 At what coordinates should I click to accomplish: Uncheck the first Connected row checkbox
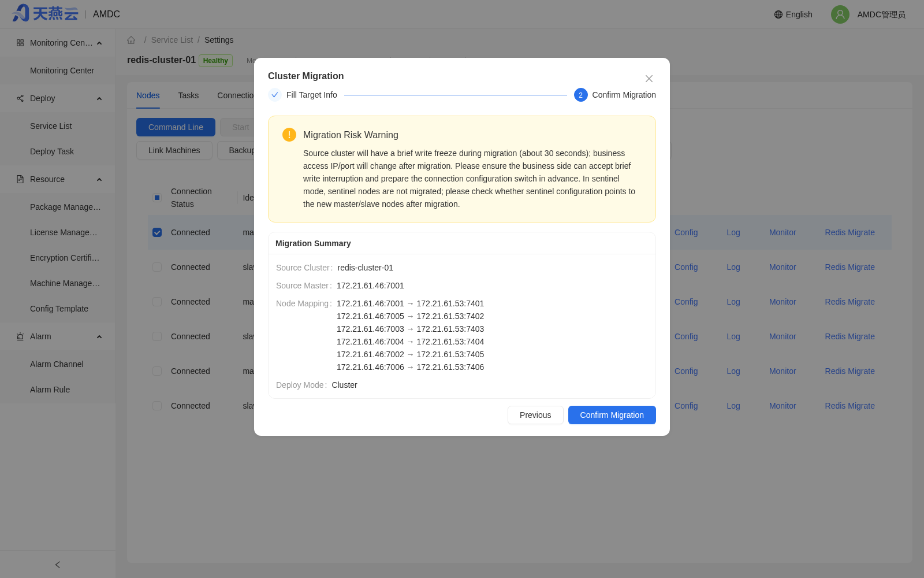157,232
